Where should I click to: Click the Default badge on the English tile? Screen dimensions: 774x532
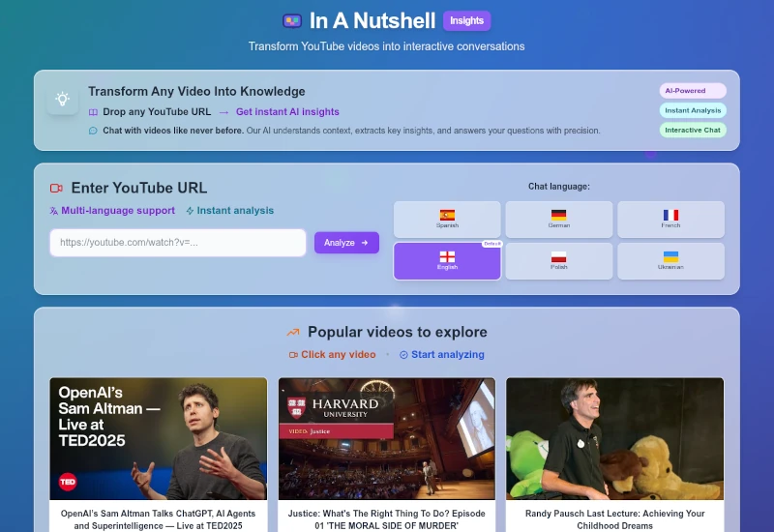[x=491, y=244]
